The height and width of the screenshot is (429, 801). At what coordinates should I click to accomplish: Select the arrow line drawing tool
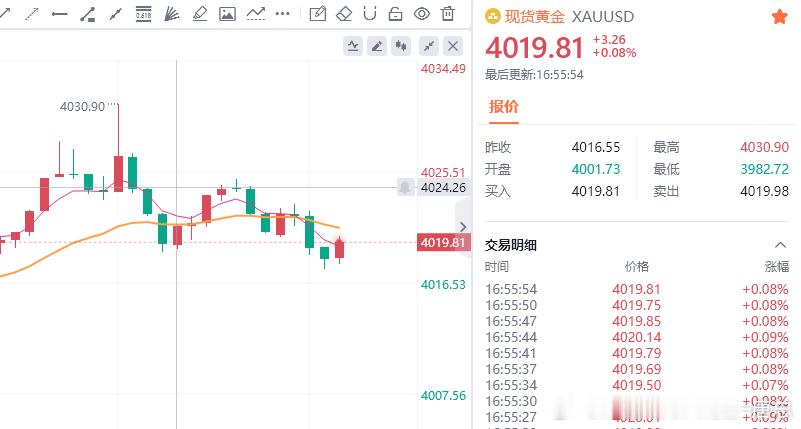[5, 14]
